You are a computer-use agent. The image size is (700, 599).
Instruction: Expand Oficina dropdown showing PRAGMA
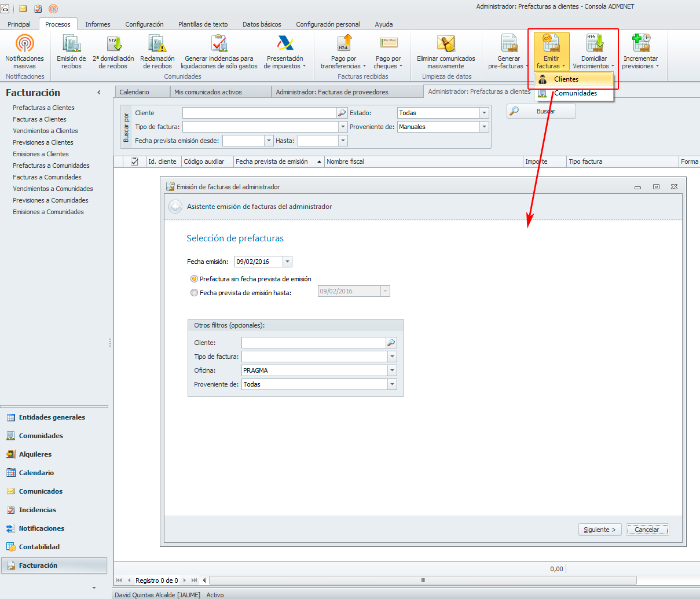click(392, 370)
